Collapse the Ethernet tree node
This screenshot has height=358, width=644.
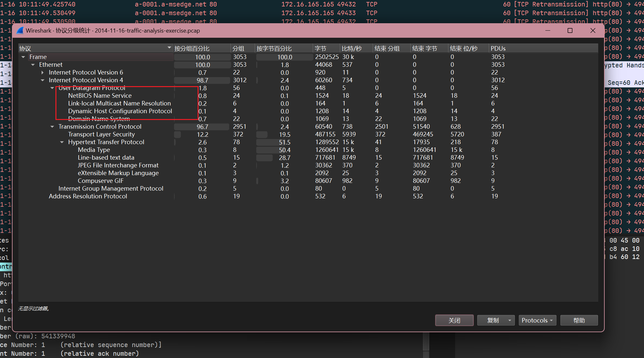tap(33, 65)
